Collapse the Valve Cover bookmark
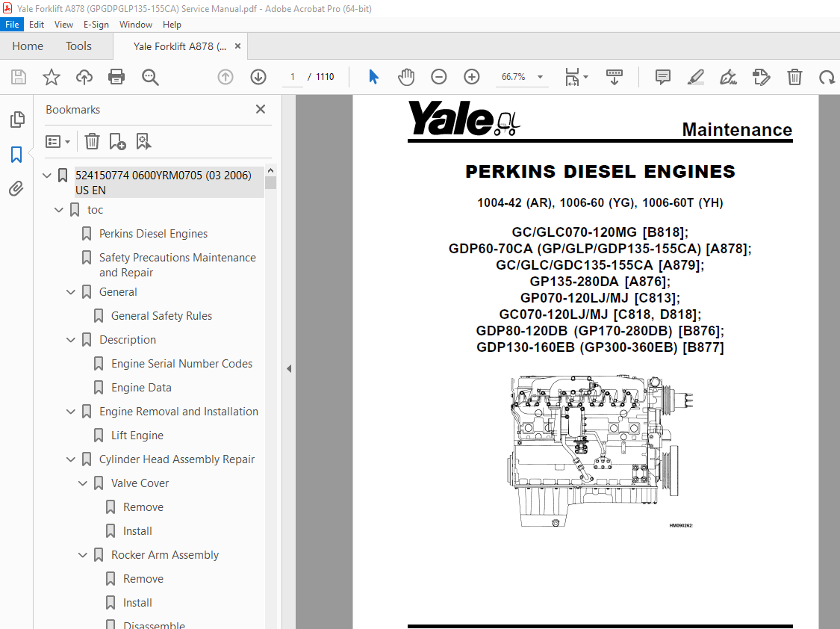The image size is (840, 629). [x=82, y=483]
